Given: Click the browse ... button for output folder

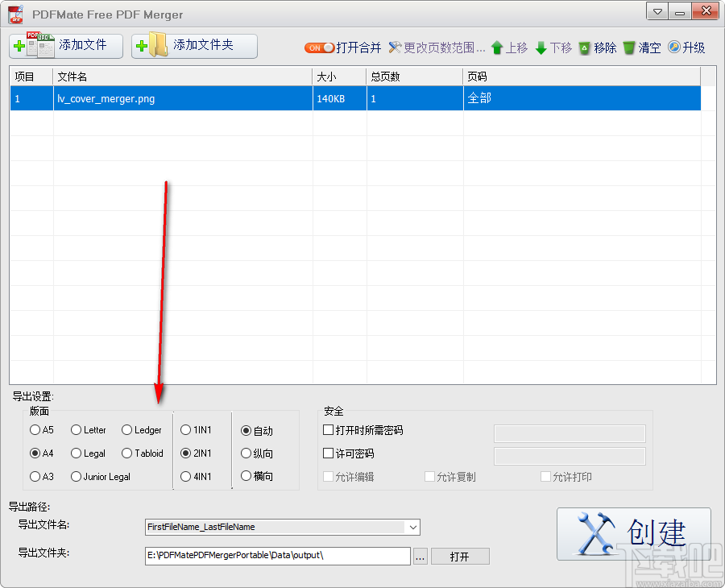Looking at the screenshot, I should point(420,556).
